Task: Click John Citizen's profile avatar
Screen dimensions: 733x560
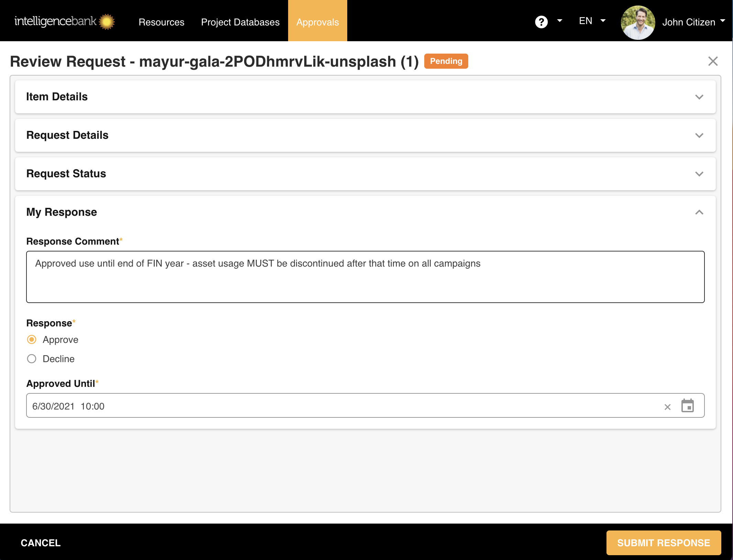Action: pyautogui.click(x=638, y=22)
